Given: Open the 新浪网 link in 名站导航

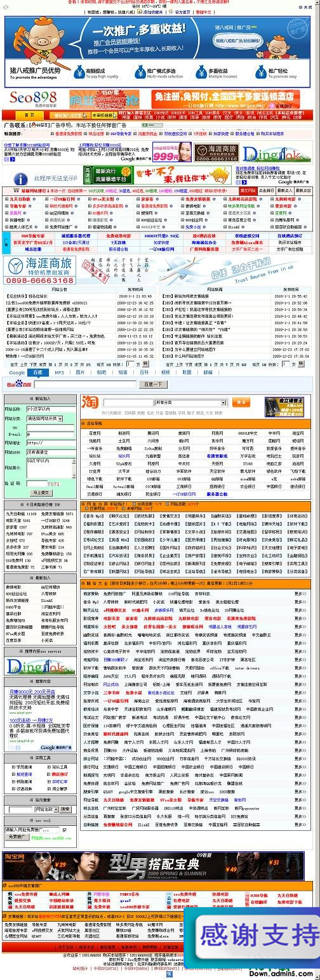Looking at the screenshot, I should tap(124, 433).
